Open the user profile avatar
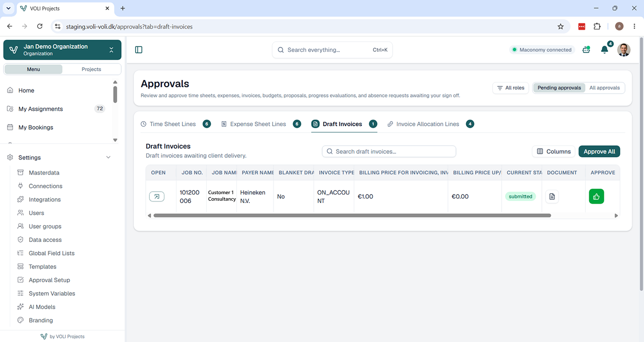The height and width of the screenshot is (342, 644). point(624,50)
